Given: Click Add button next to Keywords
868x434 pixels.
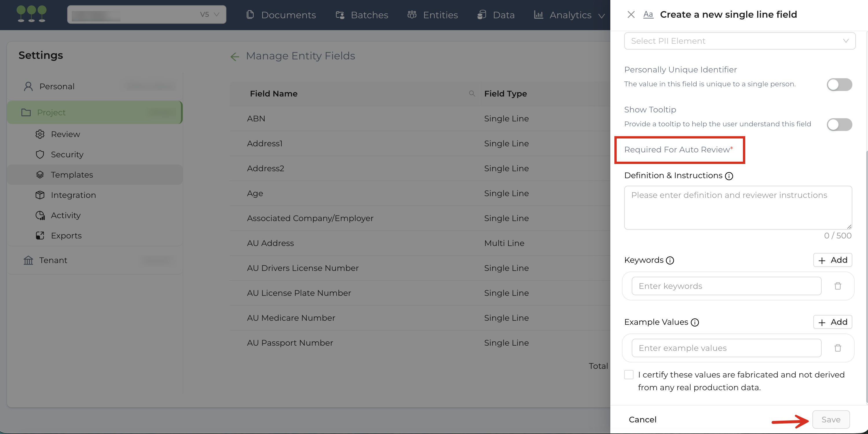Looking at the screenshot, I should click(x=832, y=260).
